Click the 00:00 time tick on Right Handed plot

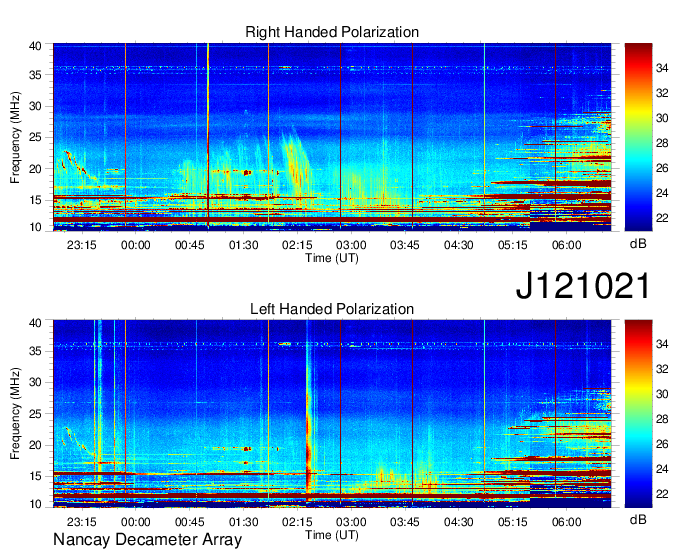(136, 245)
